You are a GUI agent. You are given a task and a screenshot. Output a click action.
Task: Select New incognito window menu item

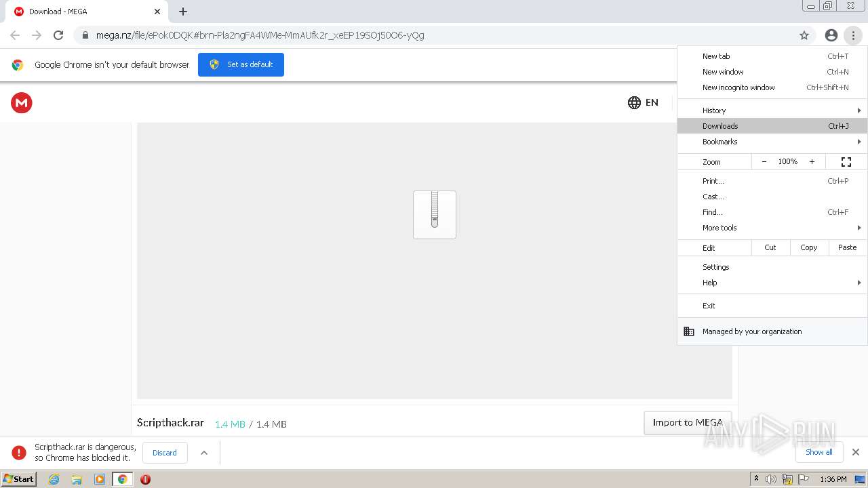click(772, 87)
